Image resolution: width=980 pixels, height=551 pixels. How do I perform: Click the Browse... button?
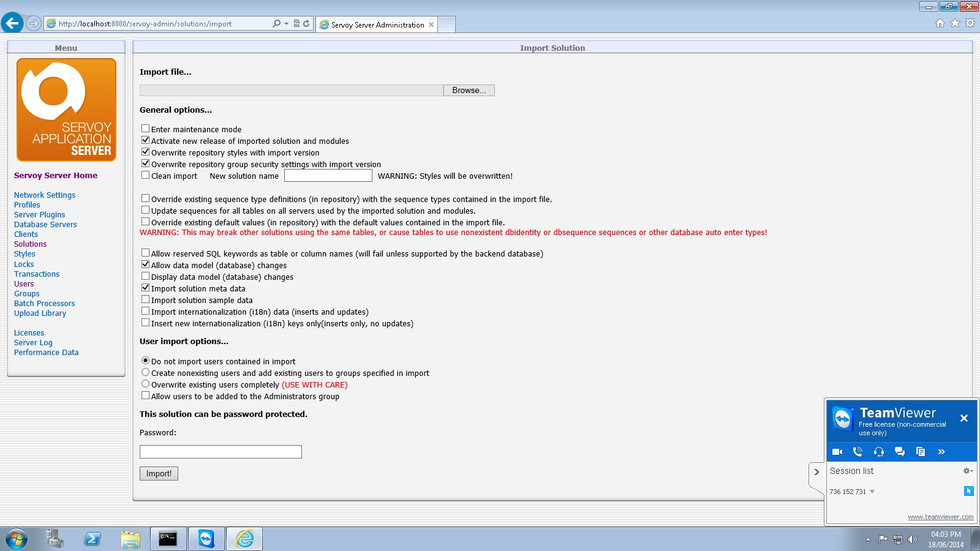[469, 90]
